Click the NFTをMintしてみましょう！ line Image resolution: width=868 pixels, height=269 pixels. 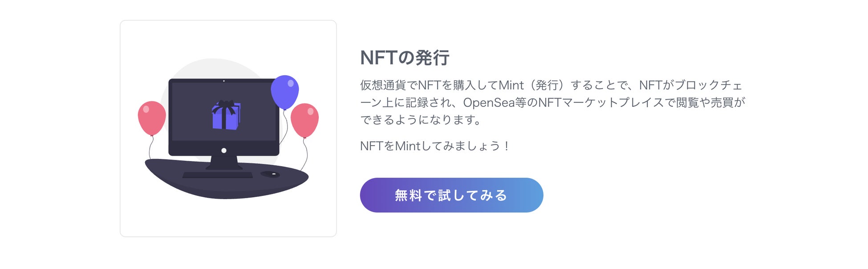point(435,146)
